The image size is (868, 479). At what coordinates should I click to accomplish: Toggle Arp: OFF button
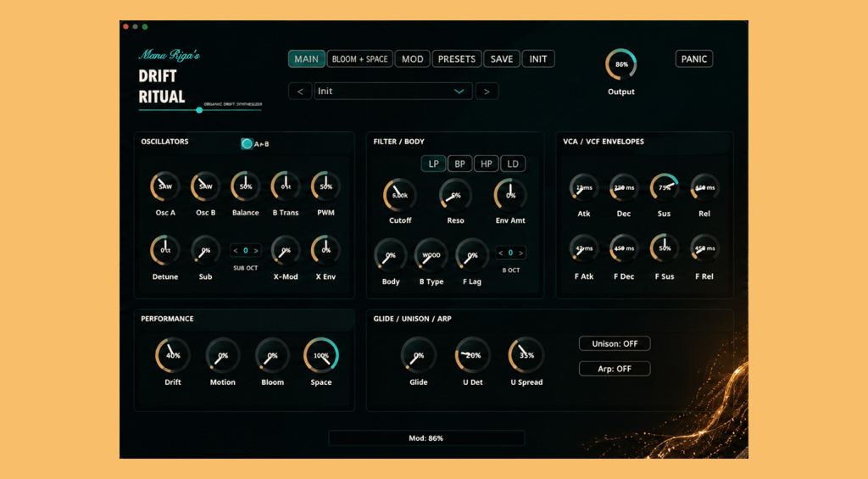(615, 369)
